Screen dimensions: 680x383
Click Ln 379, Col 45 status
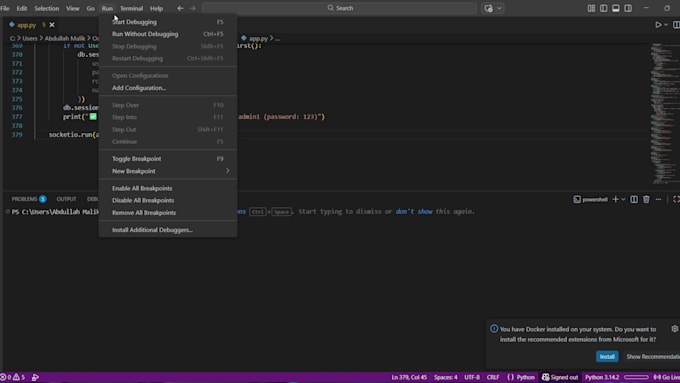[x=409, y=377]
